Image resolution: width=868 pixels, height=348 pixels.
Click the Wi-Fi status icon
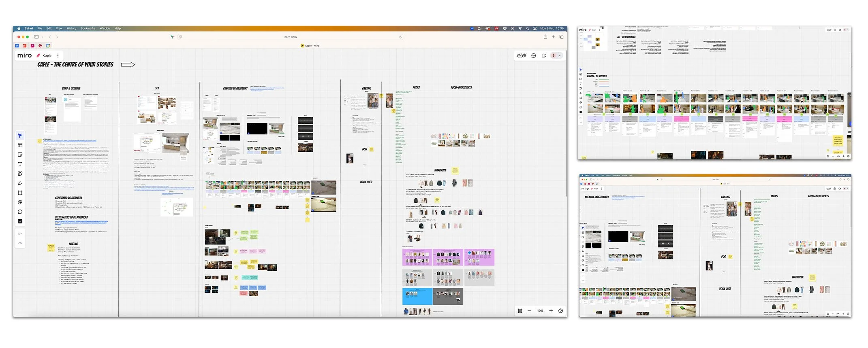pos(520,28)
